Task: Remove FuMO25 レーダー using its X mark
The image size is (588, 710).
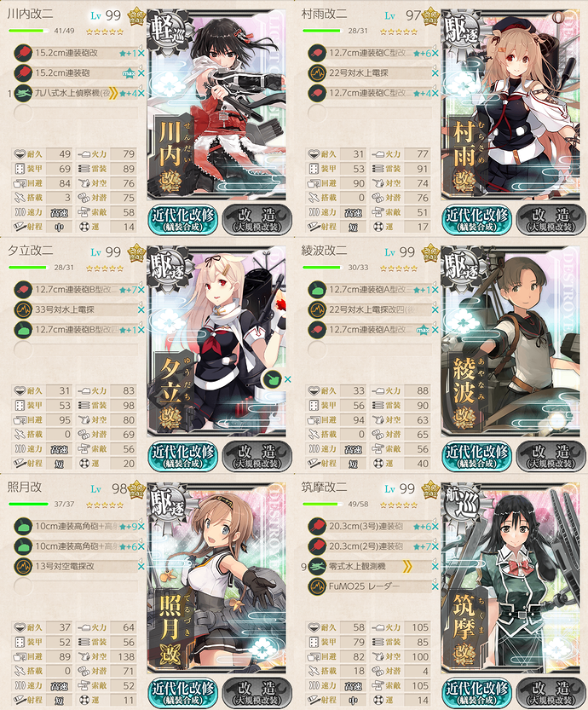Action: pos(435,586)
